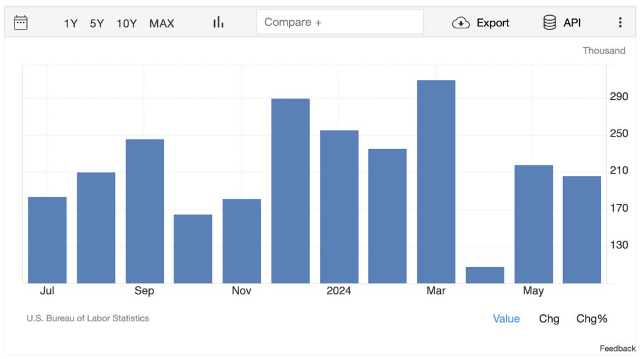The image size is (644, 359).
Task: Select the 5Y time range
Action: [x=97, y=23]
